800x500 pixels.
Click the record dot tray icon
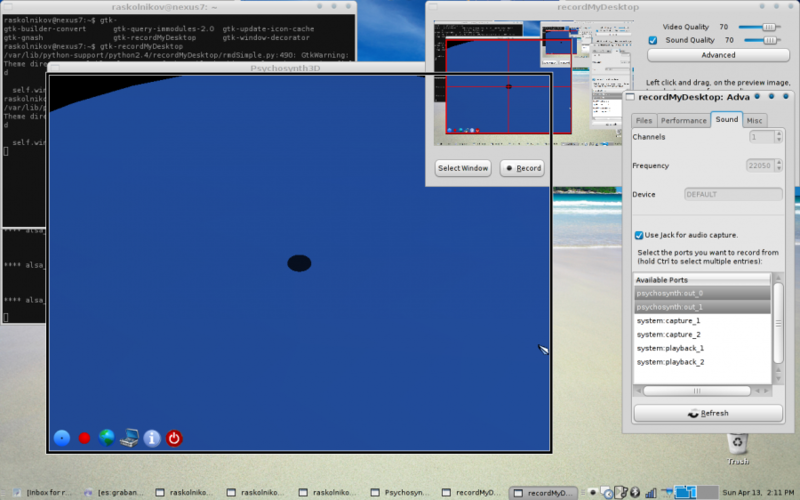(592, 492)
